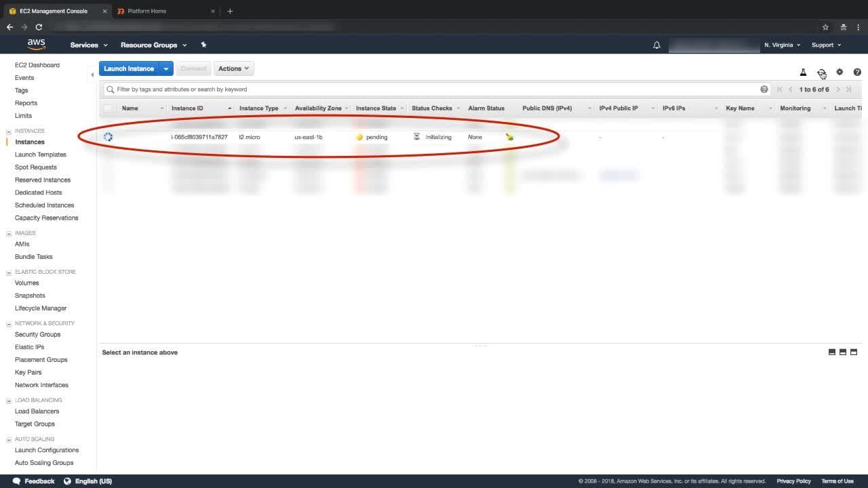The image size is (868, 488).
Task: Click the search filter help icon
Action: 764,89
